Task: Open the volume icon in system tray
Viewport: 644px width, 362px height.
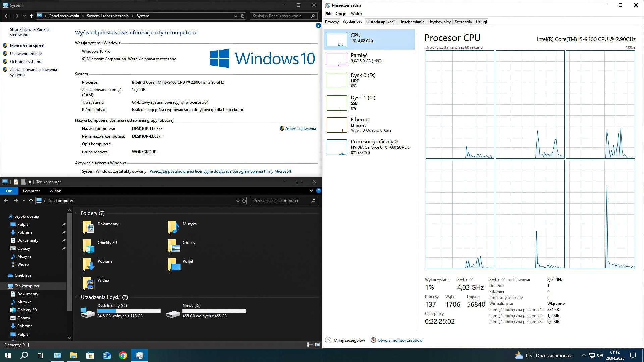Action: pyautogui.click(x=600, y=355)
